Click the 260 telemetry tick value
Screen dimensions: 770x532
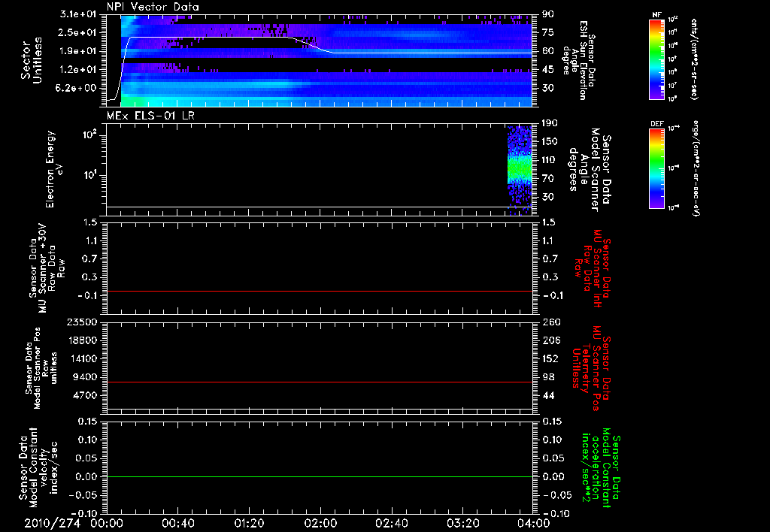click(x=551, y=322)
